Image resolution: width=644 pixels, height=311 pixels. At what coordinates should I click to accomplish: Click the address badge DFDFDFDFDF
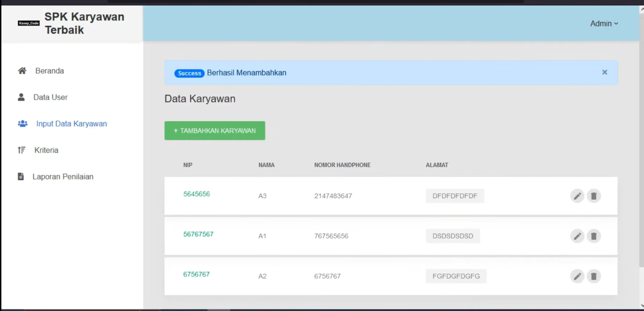click(455, 196)
